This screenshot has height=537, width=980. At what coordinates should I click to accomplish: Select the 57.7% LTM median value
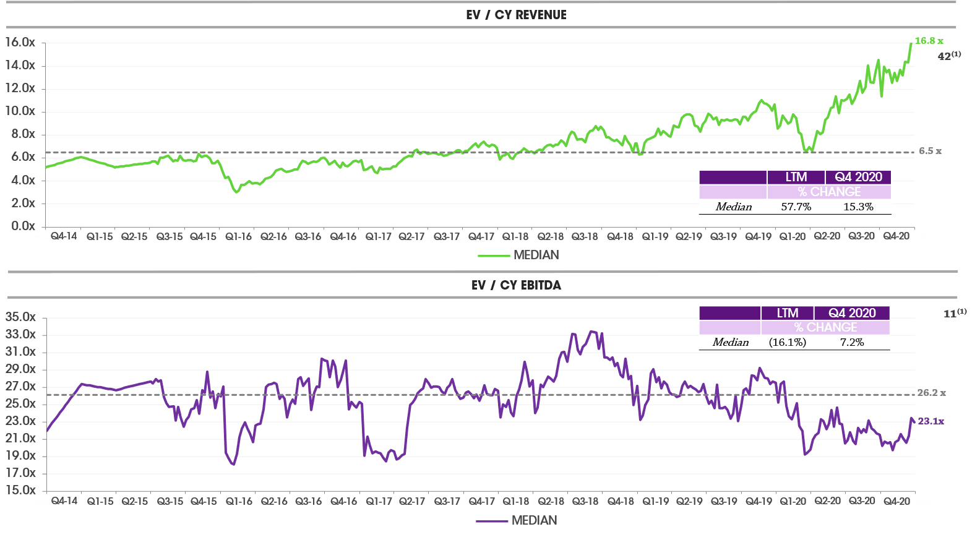(796, 207)
